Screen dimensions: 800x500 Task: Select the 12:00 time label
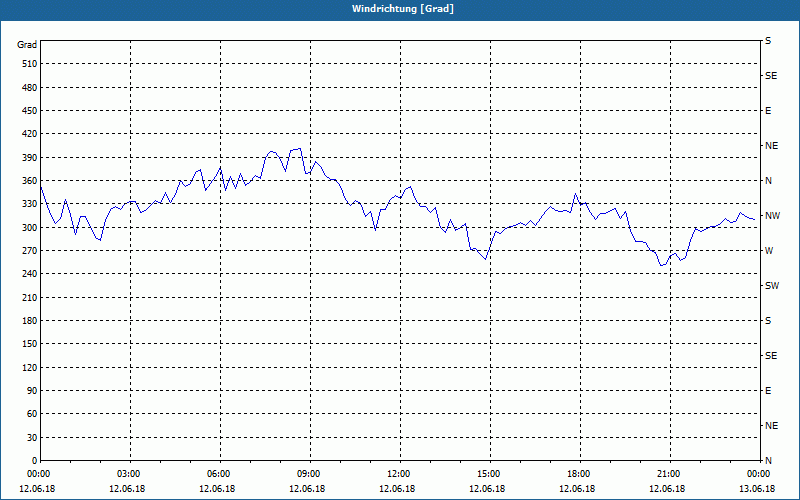(397, 474)
